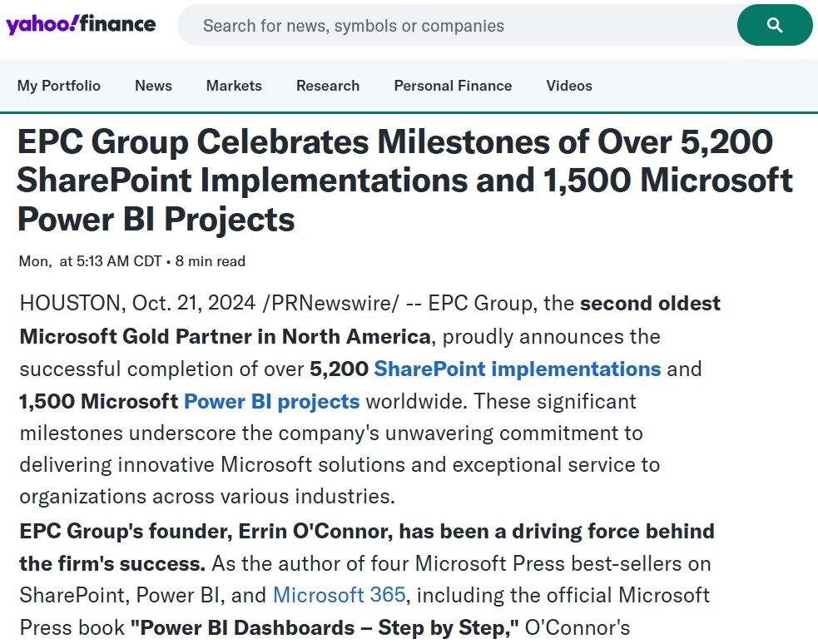This screenshot has width=818, height=644.
Task: Follow the Microsoft 365 link
Action: (339, 595)
